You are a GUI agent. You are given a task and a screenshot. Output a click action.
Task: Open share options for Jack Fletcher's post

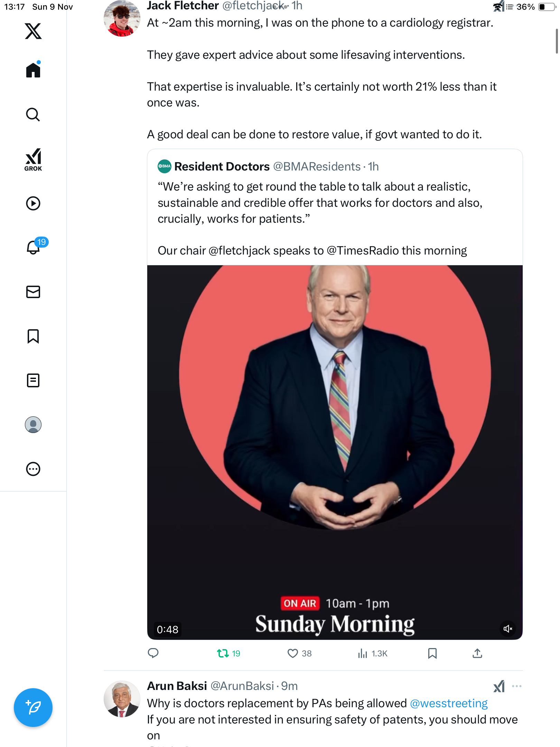tap(477, 653)
